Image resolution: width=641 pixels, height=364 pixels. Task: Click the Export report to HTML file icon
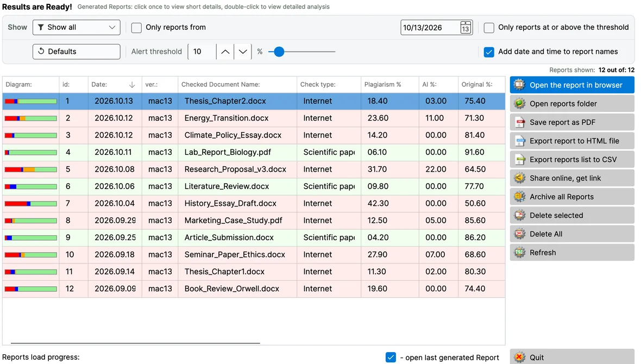click(x=519, y=141)
